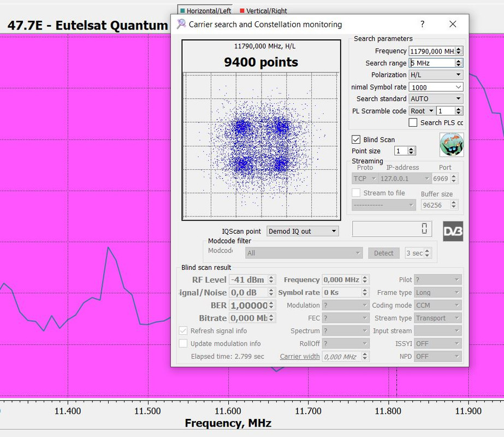Screen dimensions: 504x437
Task: Click the cat and fish globe icon
Action: [452, 145]
